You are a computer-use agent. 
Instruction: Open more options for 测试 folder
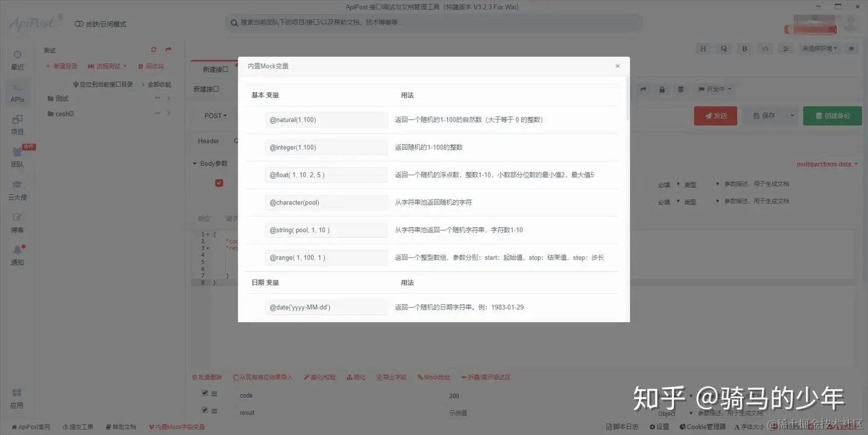tap(157, 98)
